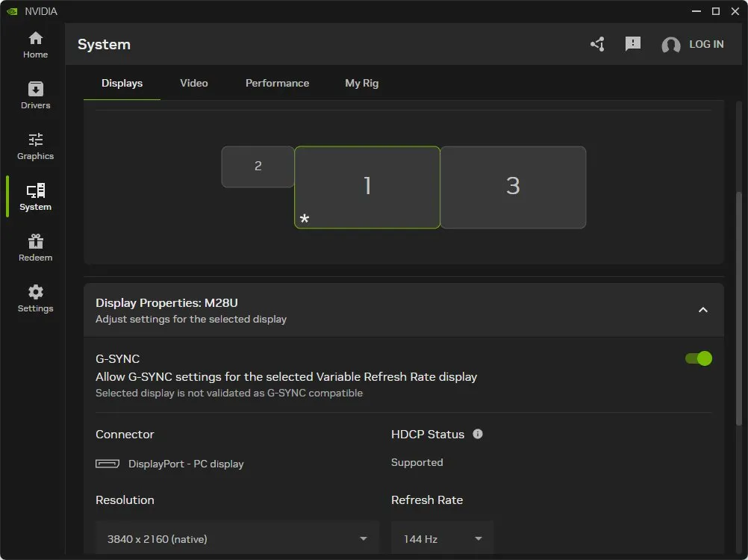Open the Redeem gift section
The image size is (748, 560).
(35, 248)
